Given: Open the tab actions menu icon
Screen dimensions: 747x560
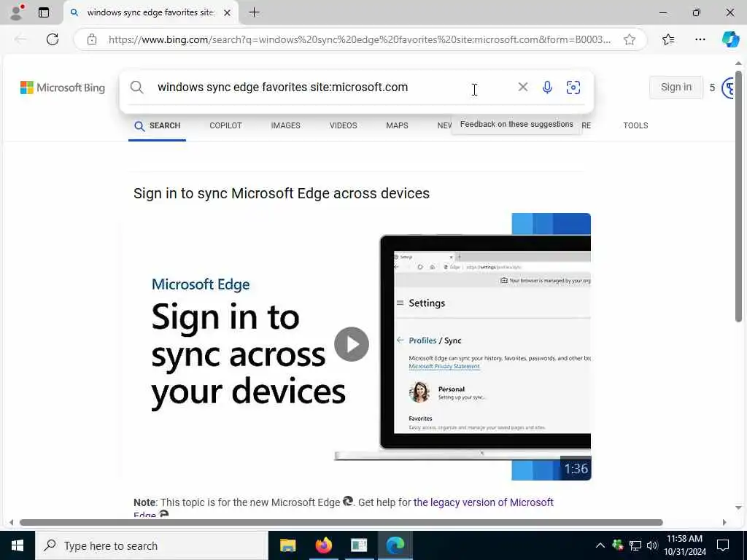Looking at the screenshot, I should [x=44, y=12].
